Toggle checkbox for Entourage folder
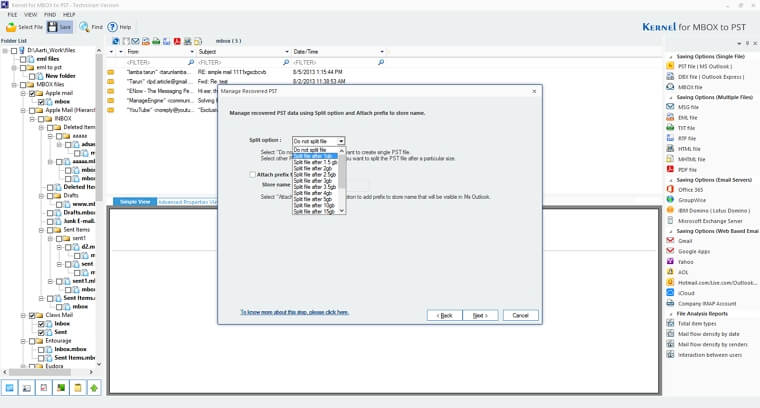The width and height of the screenshot is (760, 408). pos(32,341)
